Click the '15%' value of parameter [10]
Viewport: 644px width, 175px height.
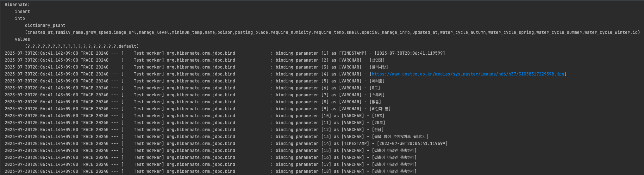[x=378, y=116]
